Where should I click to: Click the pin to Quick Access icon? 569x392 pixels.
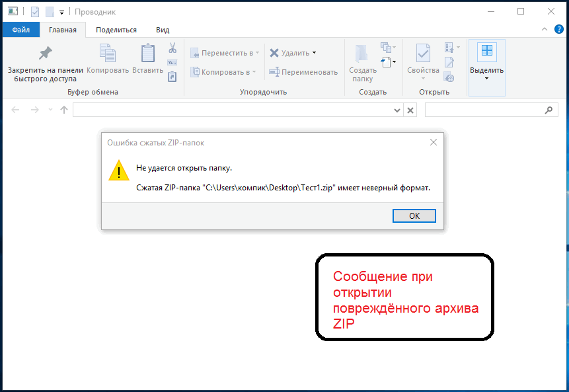point(45,54)
